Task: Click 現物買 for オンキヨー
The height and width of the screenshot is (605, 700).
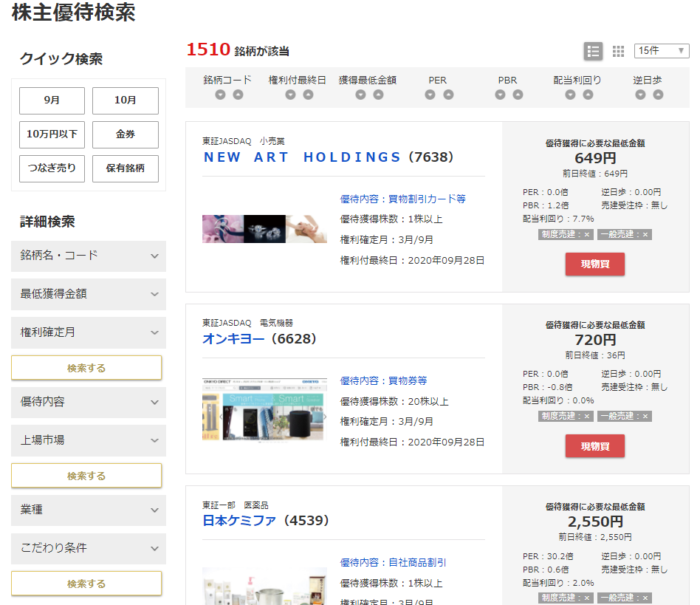Action: (x=595, y=446)
